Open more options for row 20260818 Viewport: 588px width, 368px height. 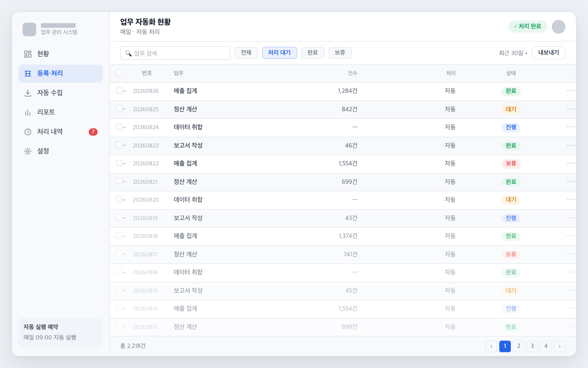click(571, 236)
